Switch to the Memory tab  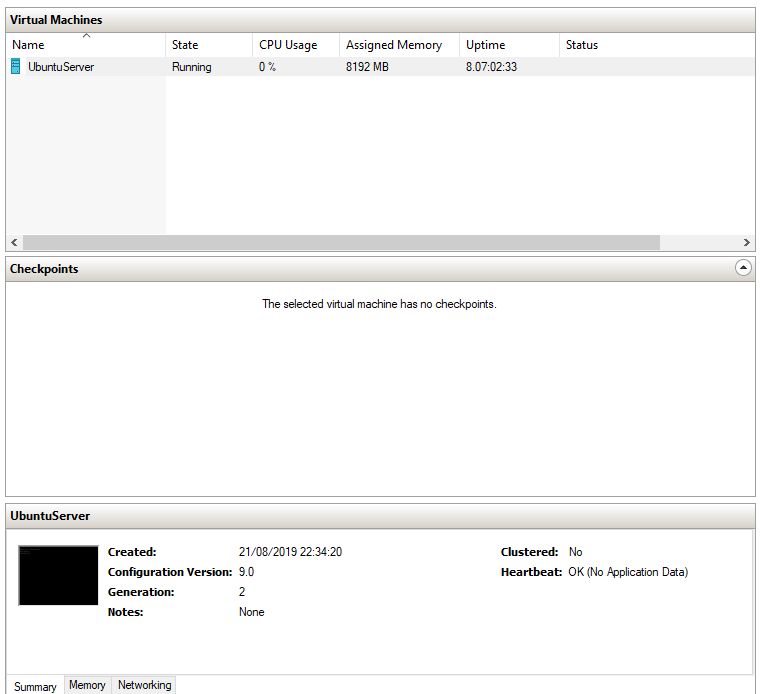click(88, 685)
